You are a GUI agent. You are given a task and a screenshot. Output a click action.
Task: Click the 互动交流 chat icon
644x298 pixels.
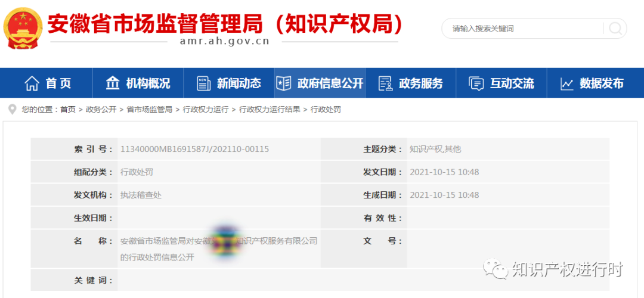point(476,83)
